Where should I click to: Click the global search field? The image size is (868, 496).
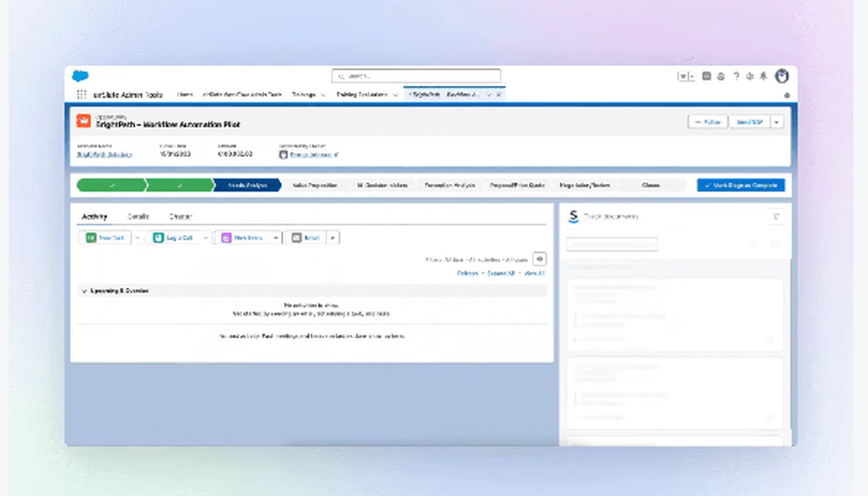point(417,75)
